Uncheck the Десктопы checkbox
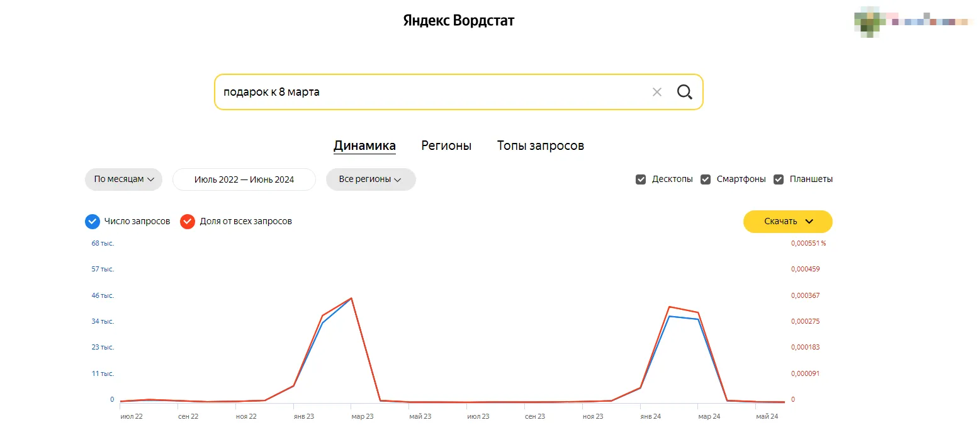 tap(641, 179)
